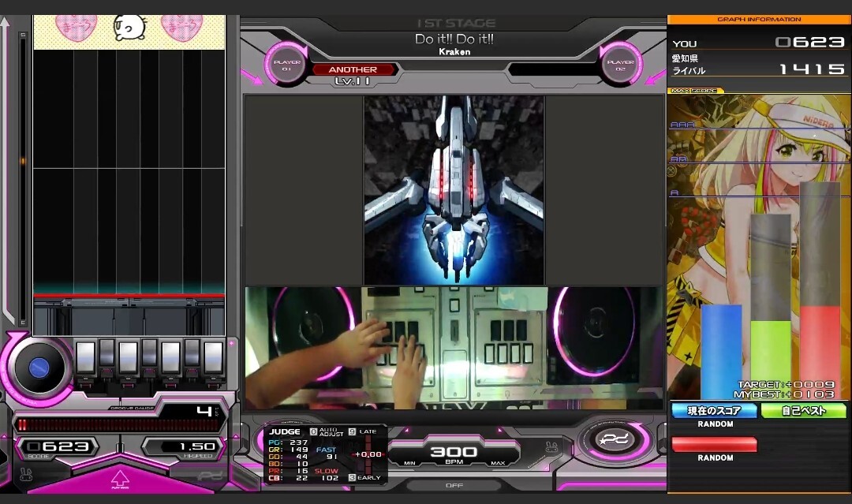852x504 pixels.
Task: Click the OFF label under the BPM
Action: pos(454,485)
